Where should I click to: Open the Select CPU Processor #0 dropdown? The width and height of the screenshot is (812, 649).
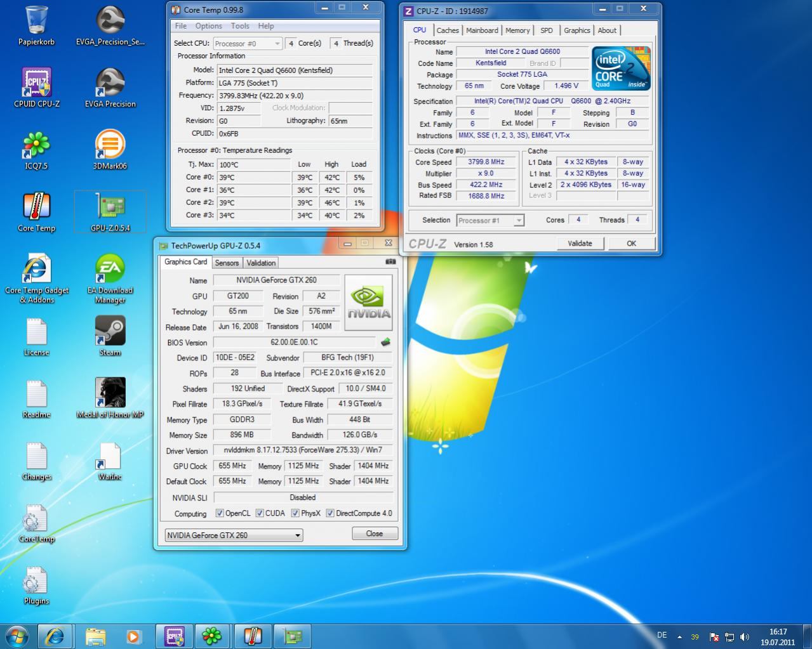[248, 43]
